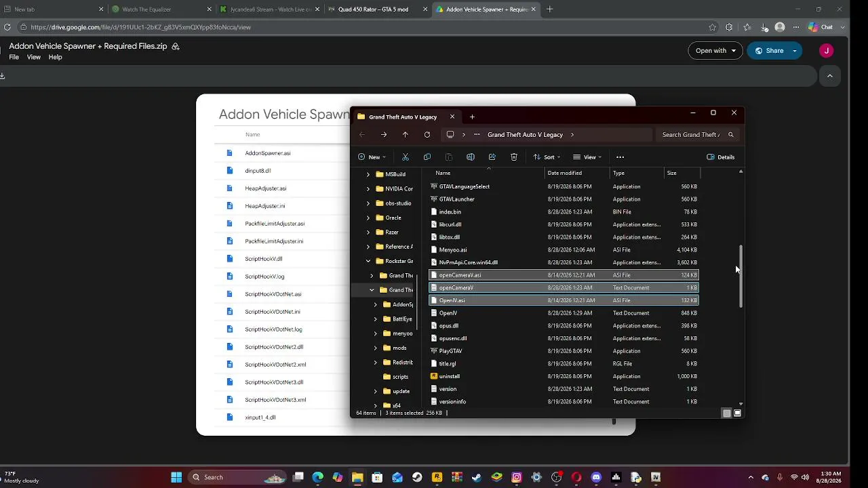Collapse the Drive header with the chevron button
The image size is (868, 488).
tap(830, 76)
